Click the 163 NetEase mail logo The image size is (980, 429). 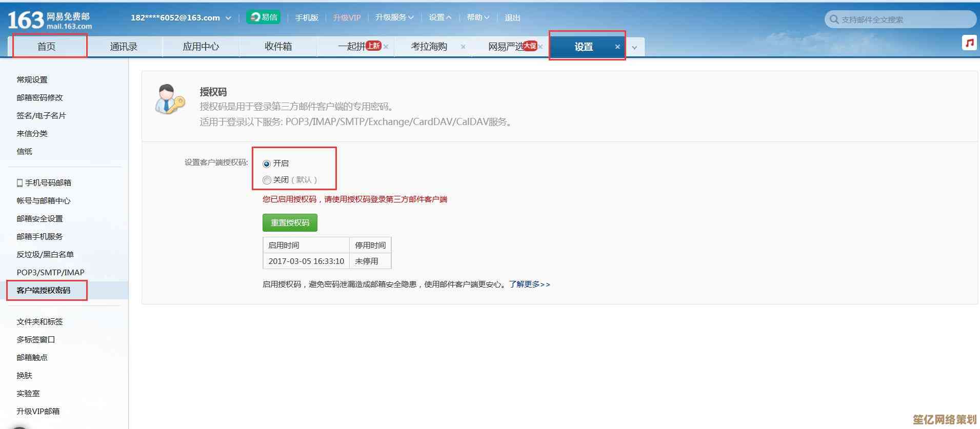(50, 20)
